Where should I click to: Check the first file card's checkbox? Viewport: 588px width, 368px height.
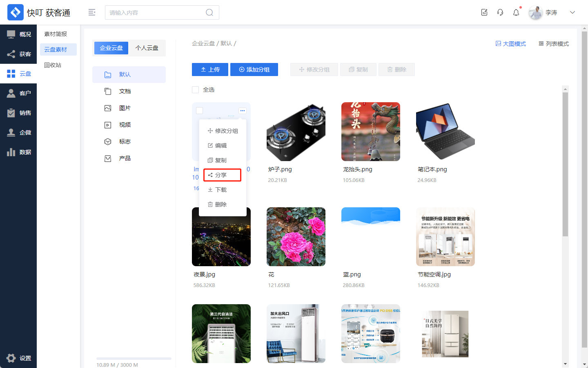click(x=200, y=111)
